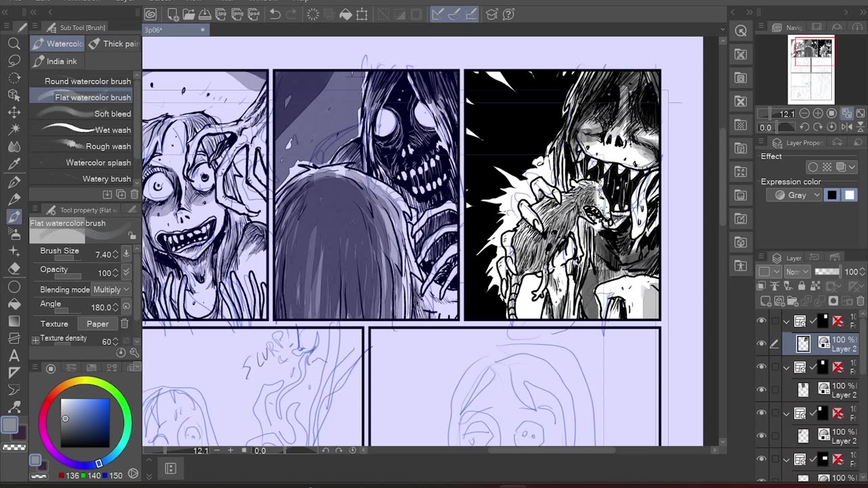Select the Zoom magnifier tool
This screenshot has width=868, height=488.
pos(14,44)
